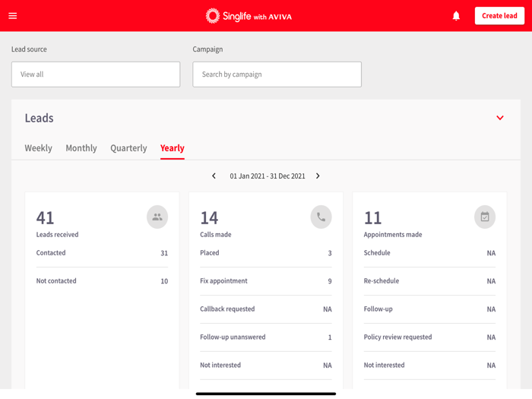The image size is (532, 399).
Task: Select the Placed row in Calls made
Action: point(266,253)
